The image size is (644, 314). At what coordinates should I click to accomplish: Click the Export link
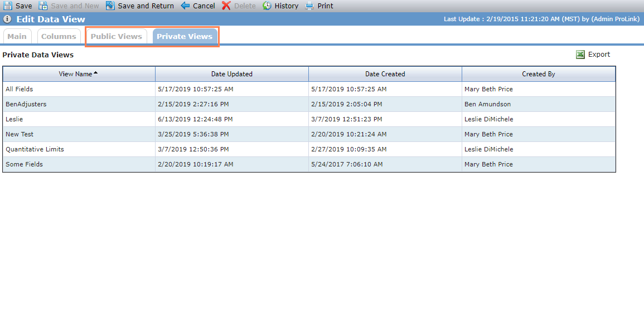point(599,55)
